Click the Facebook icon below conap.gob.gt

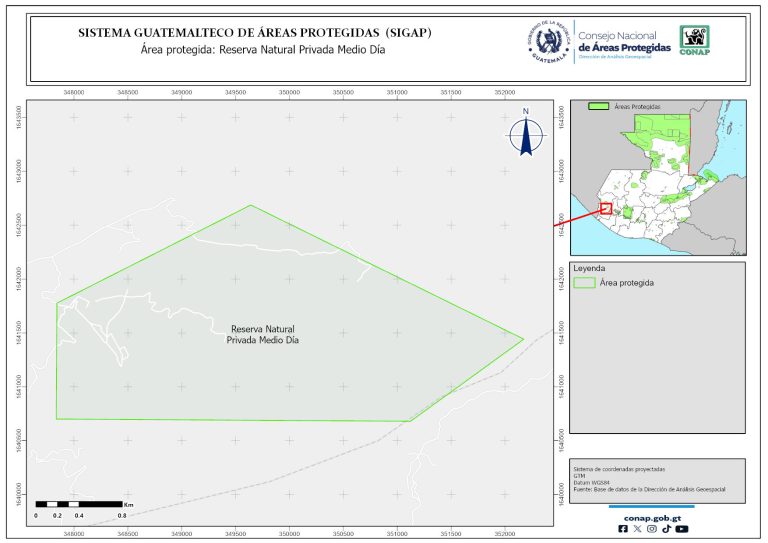click(624, 529)
